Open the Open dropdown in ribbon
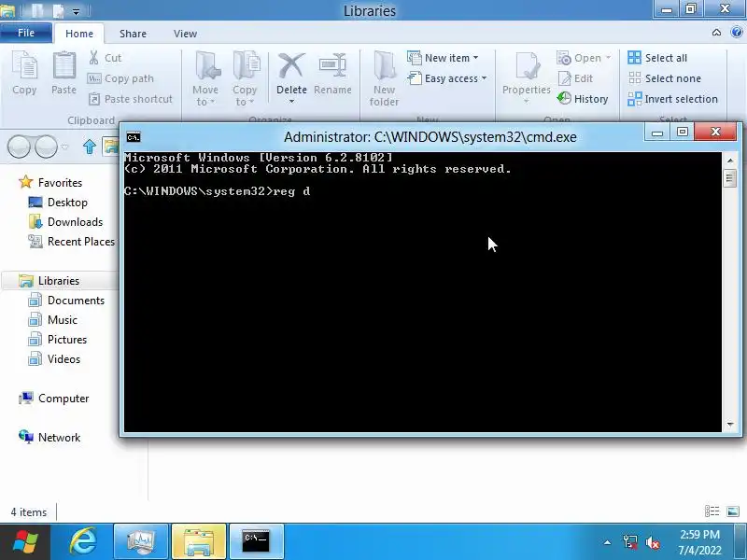The height and width of the screenshot is (560, 747). tap(584, 58)
